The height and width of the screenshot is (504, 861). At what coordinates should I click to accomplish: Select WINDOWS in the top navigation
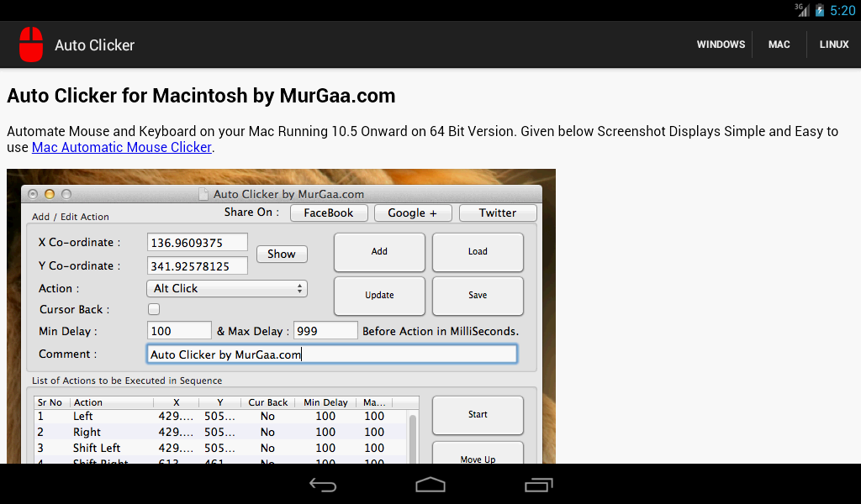coord(720,45)
